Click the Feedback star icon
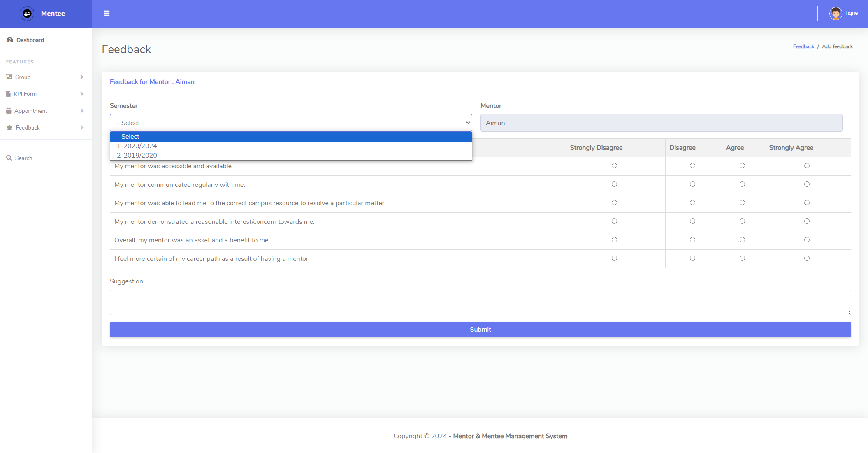 coord(9,128)
